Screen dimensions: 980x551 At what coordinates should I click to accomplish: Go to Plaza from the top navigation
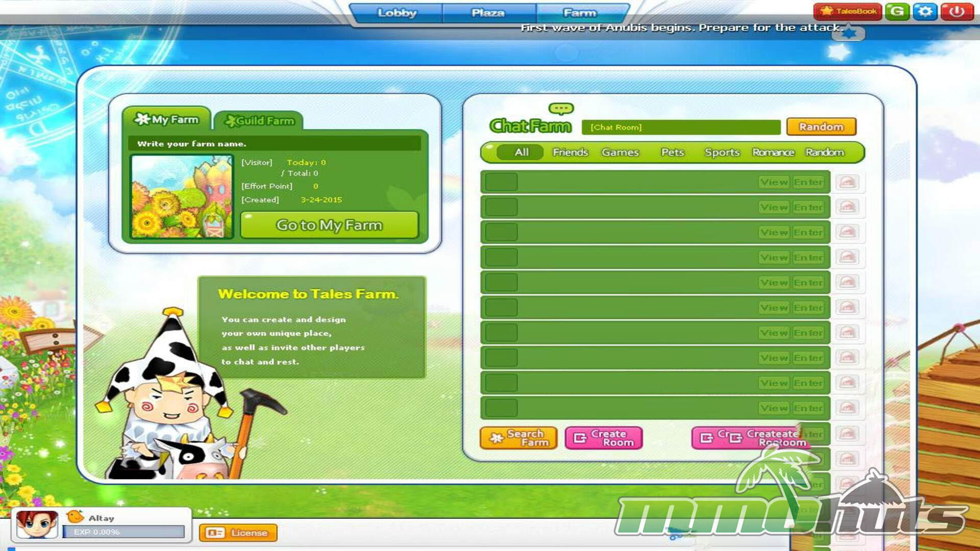pyautogui.click(x=488, y=13)
